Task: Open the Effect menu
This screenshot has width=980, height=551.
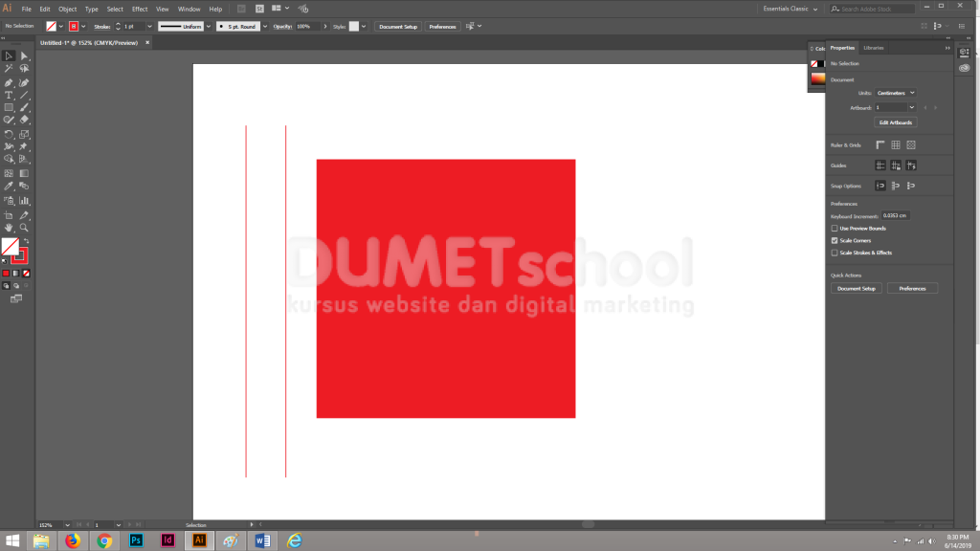Action: 140,9
